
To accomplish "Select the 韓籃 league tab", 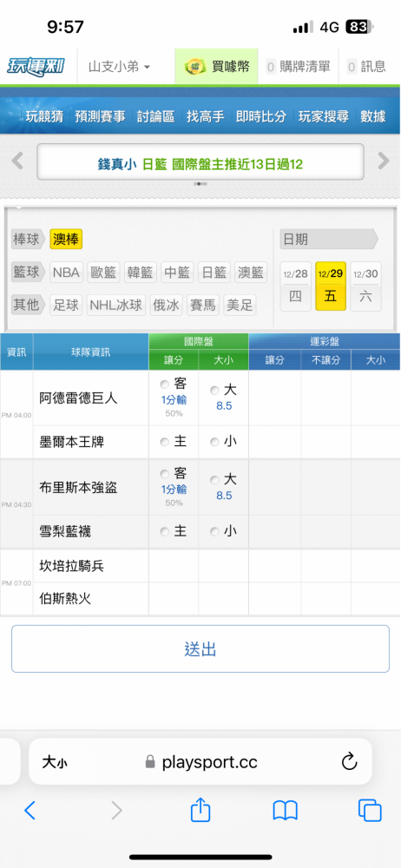I will coord(141,273).
